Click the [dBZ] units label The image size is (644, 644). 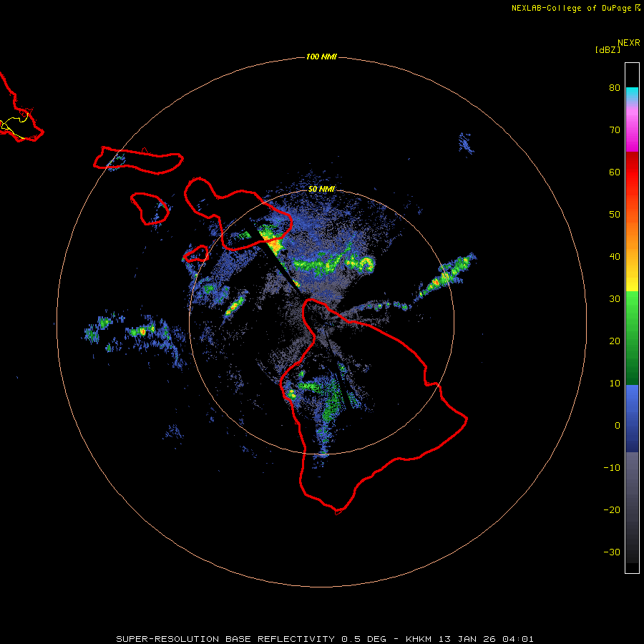point(608,50)
